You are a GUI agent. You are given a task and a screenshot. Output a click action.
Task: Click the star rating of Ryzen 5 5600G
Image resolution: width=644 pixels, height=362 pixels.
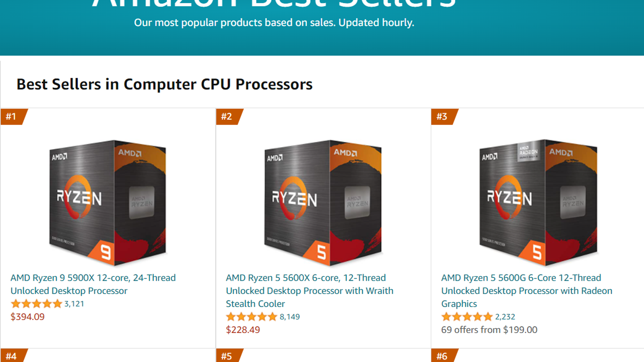point(467,317)
